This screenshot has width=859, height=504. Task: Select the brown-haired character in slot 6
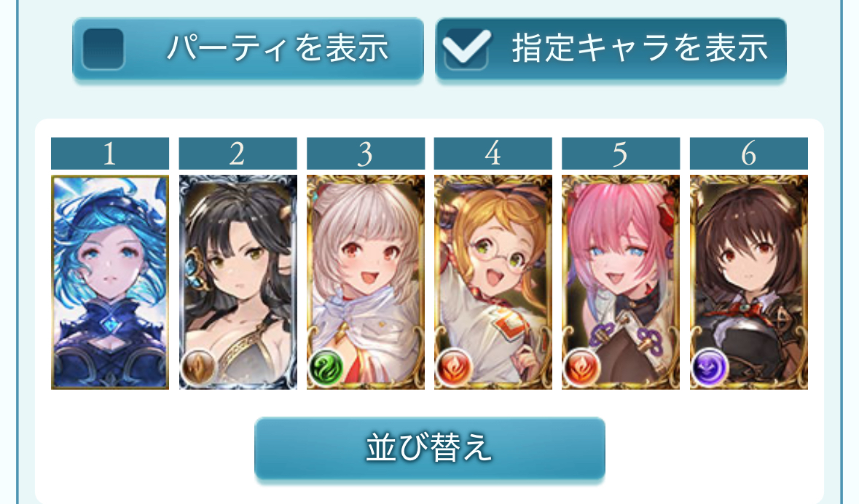pyautogui.click(x=748, y=282)
